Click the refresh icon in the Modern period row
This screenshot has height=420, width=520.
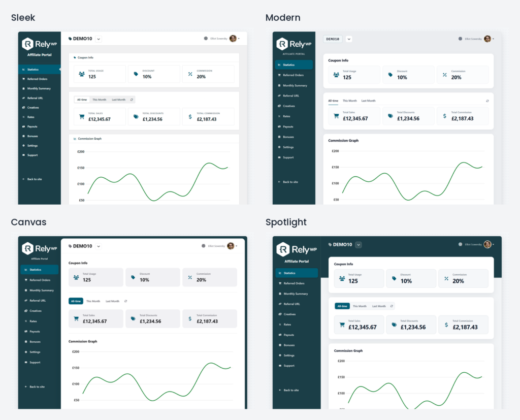pos(487,101)
